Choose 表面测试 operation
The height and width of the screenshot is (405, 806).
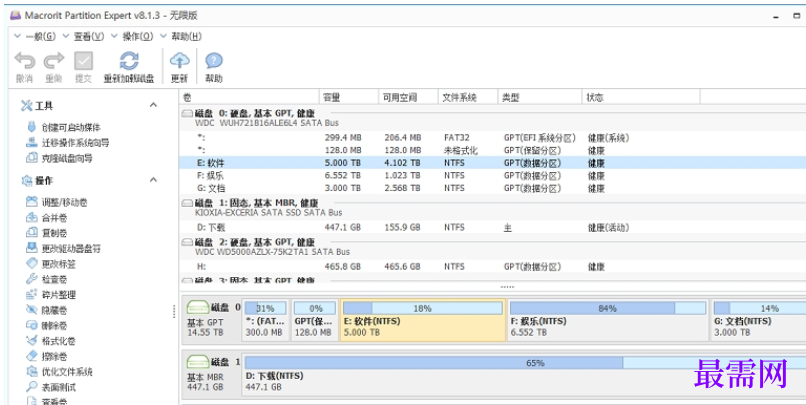click(x=51, y=387)
